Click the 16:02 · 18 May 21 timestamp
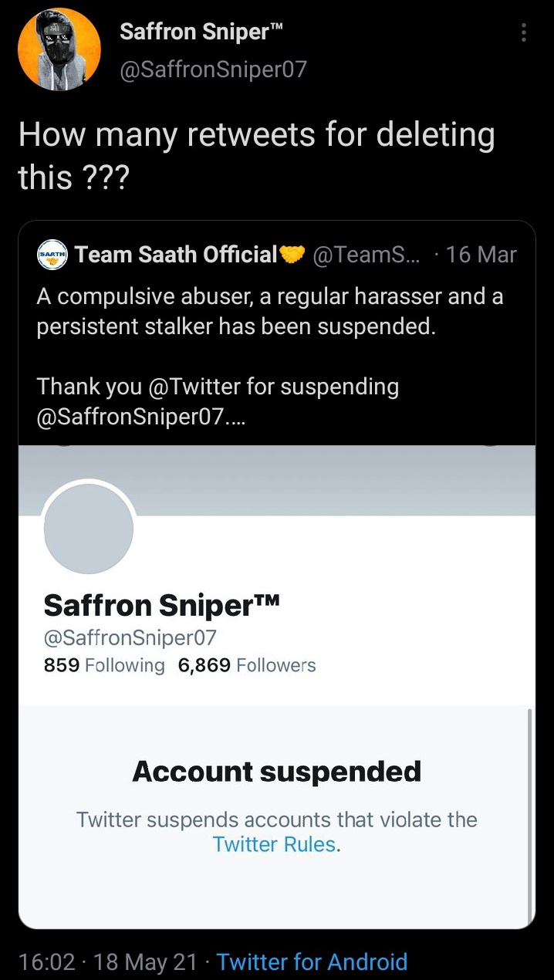The width and height of the screenshot is (554, 980). pos(108,961)
